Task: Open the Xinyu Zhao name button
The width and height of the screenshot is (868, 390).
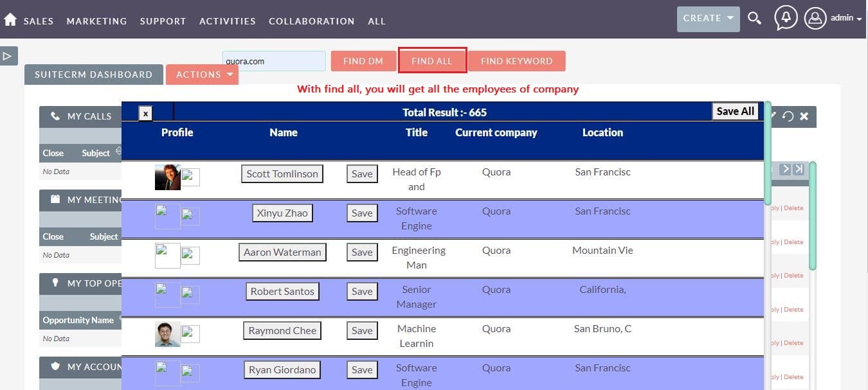Action: 282,213
